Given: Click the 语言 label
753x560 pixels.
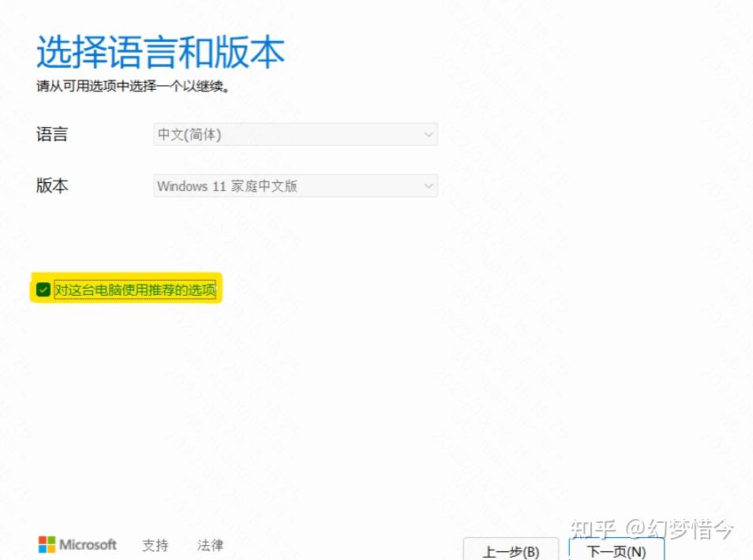Looking at the screenshot, I should [52, 134].
